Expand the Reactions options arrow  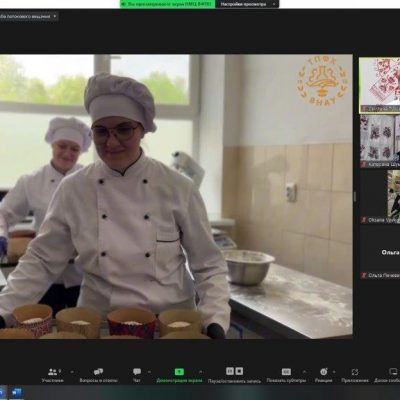coord(334,372)
